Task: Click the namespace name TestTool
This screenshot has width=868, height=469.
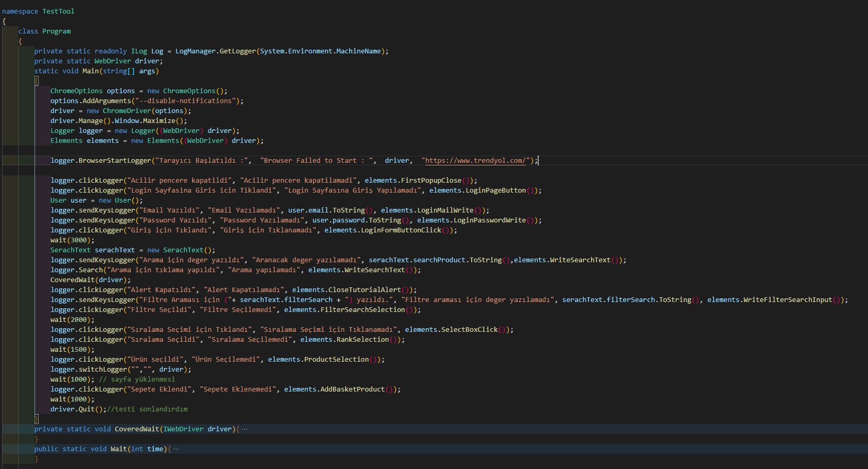Action: point(58,12)
